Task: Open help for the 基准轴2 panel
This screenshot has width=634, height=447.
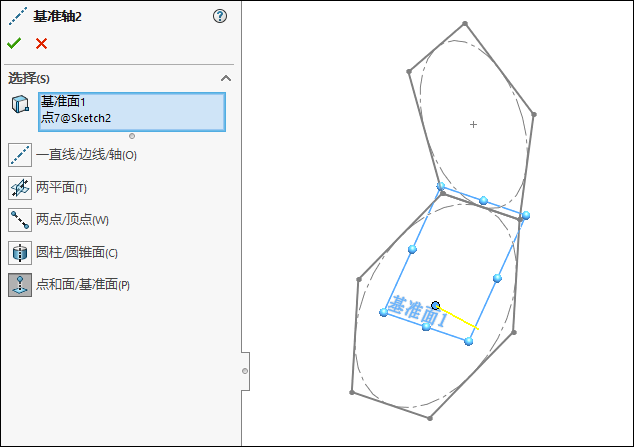Action: click(220, 16)
